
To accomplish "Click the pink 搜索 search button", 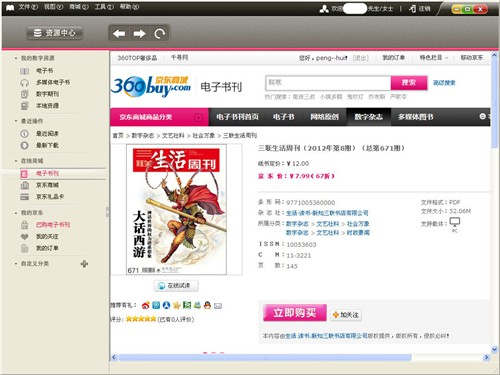I will (409, 83).
